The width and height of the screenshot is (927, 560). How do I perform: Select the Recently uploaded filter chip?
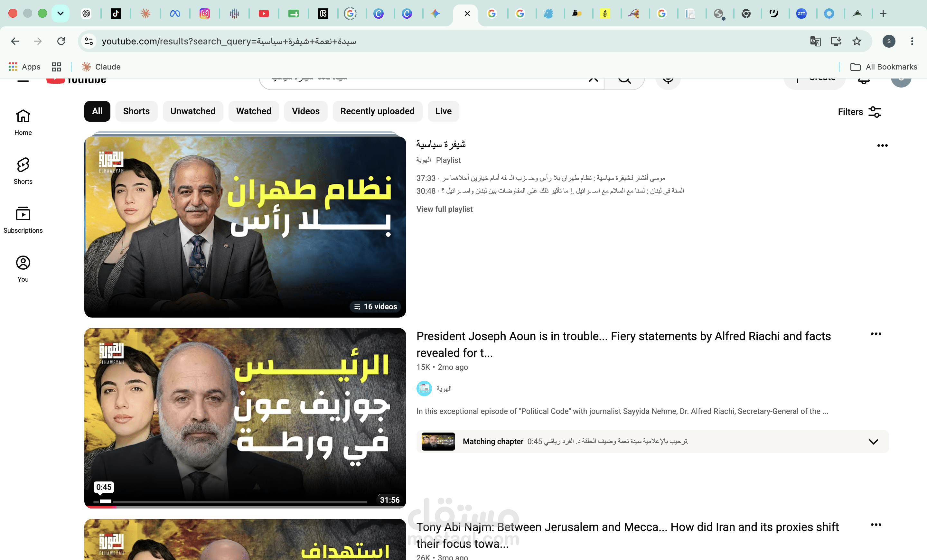[x=377, y=111]
